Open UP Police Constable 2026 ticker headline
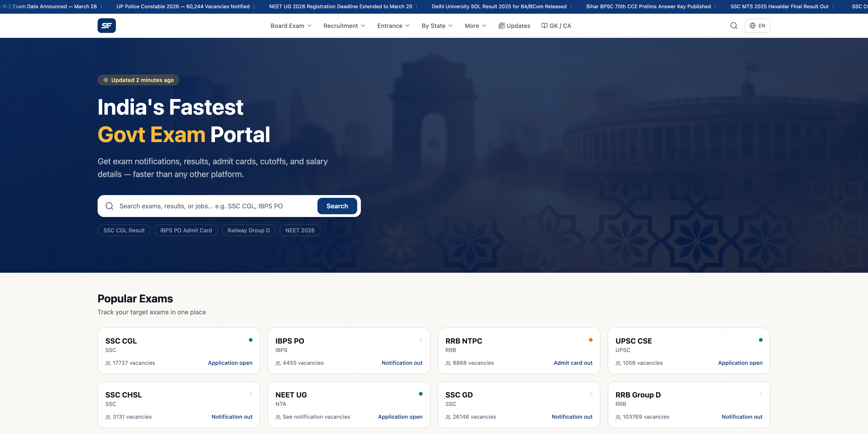Screen dimensions: 868x434 (183, 6)
